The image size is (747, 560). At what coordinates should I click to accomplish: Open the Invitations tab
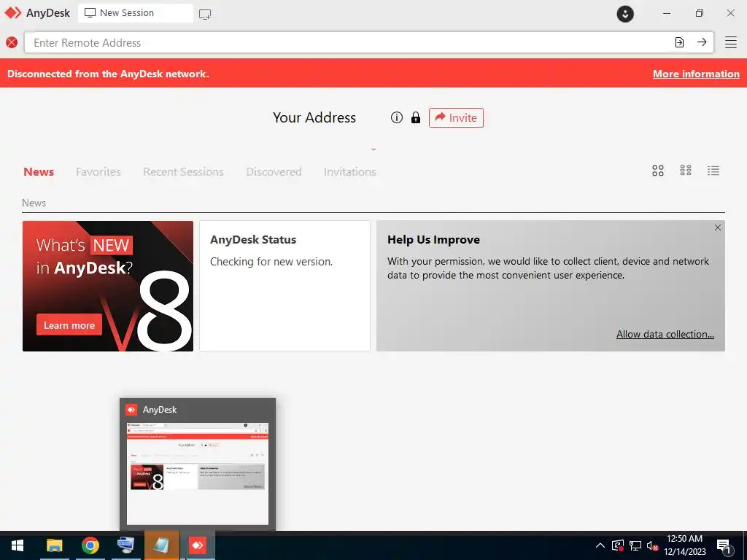pyautogui.click(x=349, y=171)
